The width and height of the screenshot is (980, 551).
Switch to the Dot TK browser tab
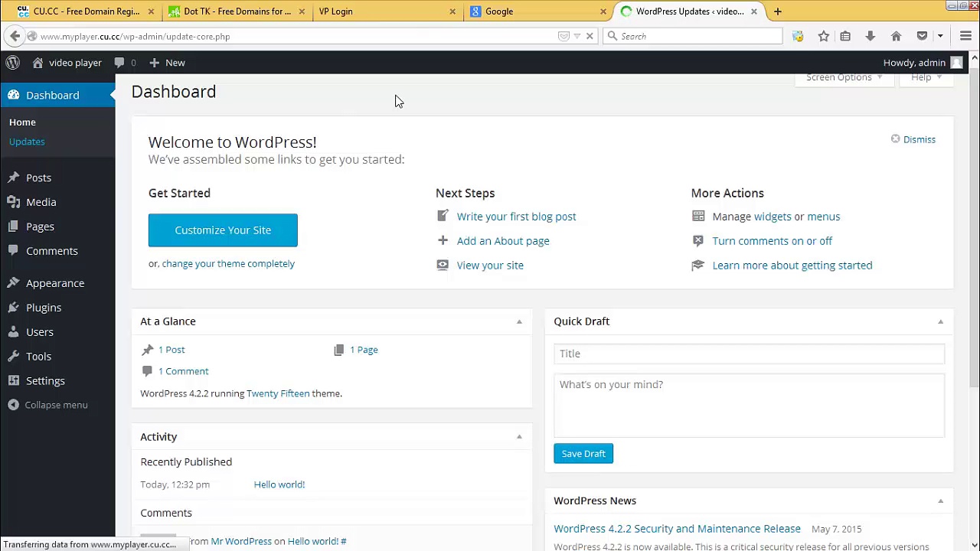point(234,11)
